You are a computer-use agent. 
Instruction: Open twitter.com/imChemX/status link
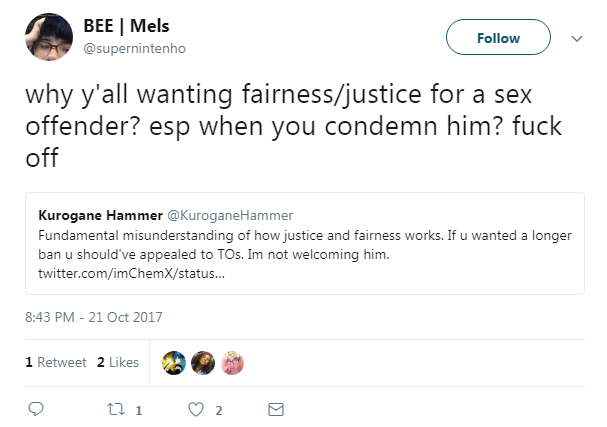pyautogui.click(x=131, y=273)
